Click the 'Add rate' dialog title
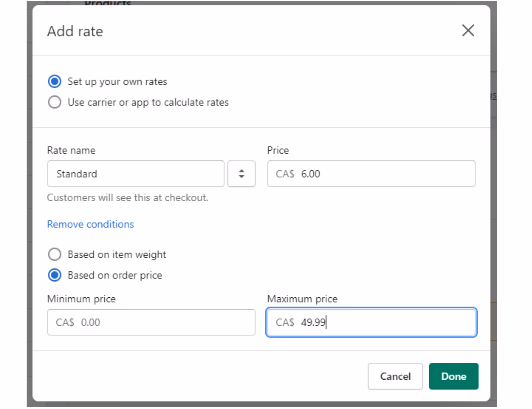Screen dimensions: 532x409 pos(75,31)
